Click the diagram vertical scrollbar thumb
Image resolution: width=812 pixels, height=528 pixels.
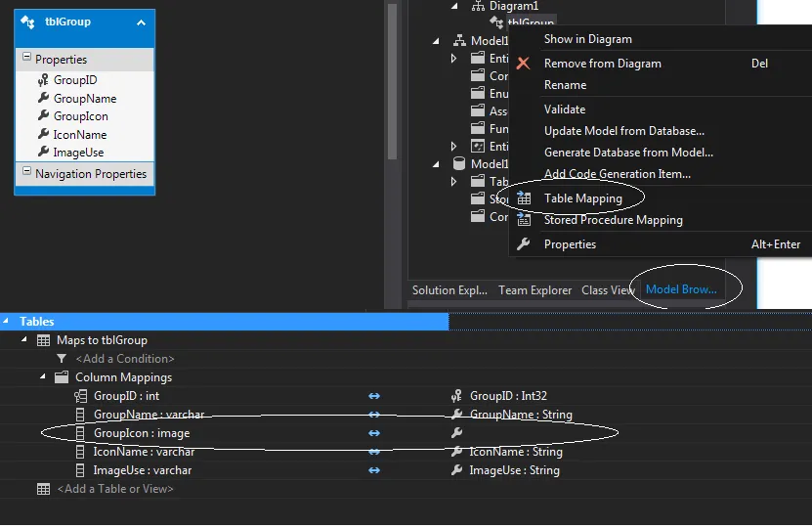click(392, 81)
